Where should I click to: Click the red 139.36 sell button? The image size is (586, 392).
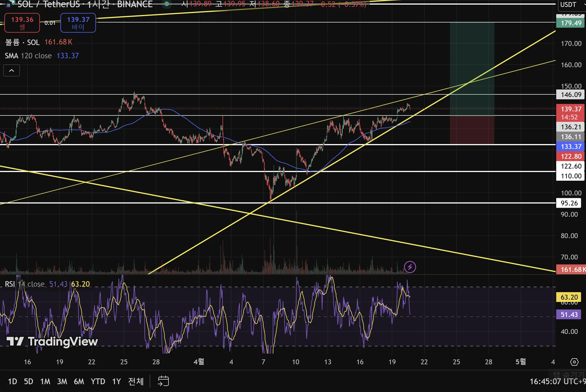(22, 23)
